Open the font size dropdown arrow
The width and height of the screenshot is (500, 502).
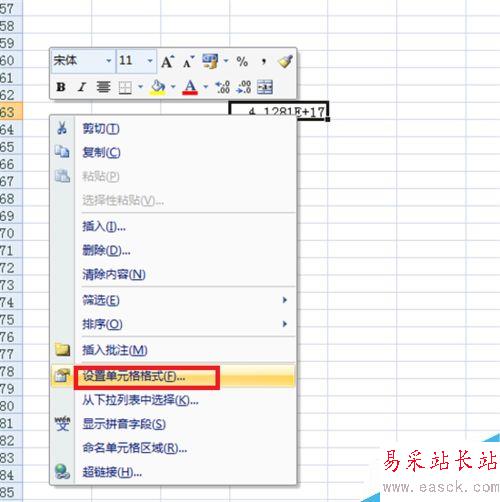pyautogui.click(x=150, y=61)
